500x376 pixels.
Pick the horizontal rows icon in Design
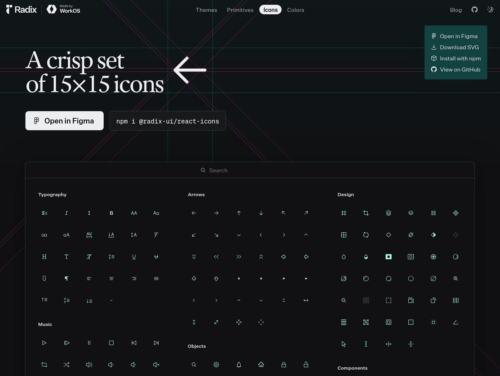click(343, 322)
